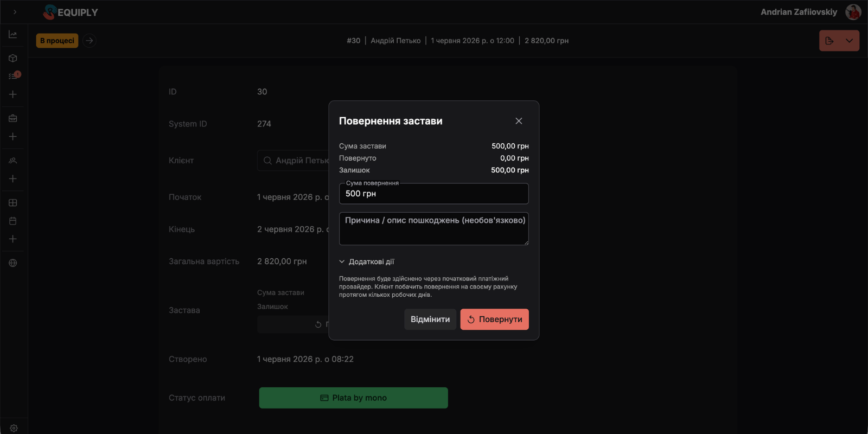The image size is (868, 434).
Task: Click the Сума повернення input field
Action: (x=433, y=194)
